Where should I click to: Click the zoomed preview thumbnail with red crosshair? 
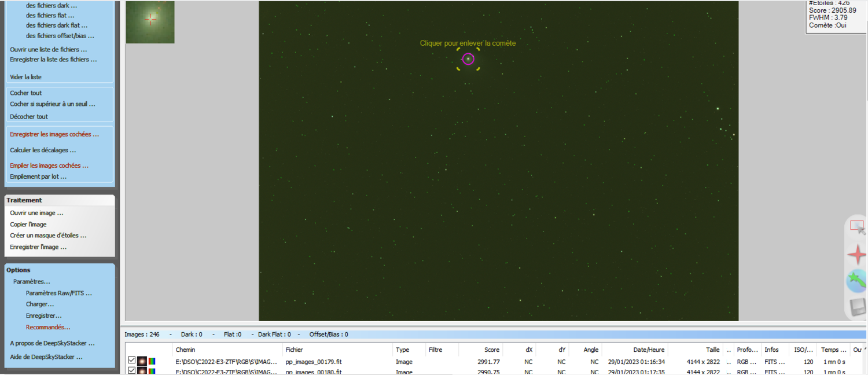tap(150, 21)
